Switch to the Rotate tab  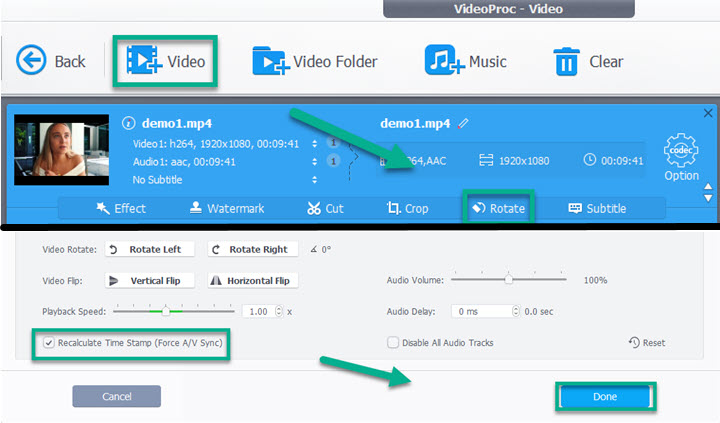coord(498,209)
